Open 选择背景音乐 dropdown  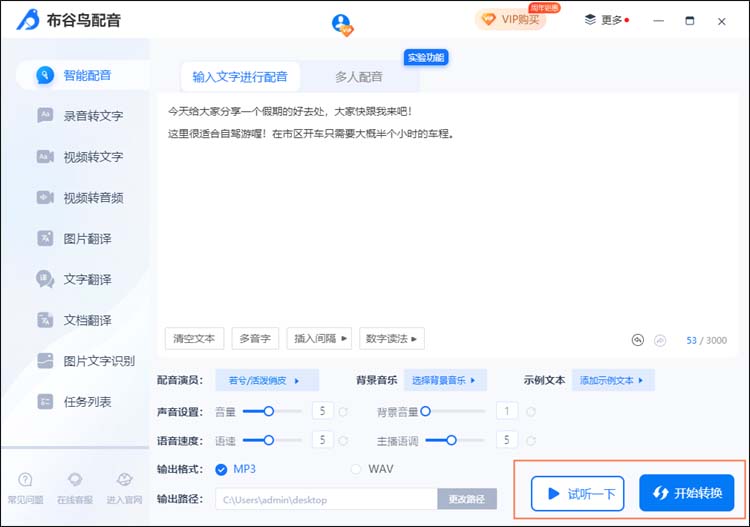tap(445, 380)
